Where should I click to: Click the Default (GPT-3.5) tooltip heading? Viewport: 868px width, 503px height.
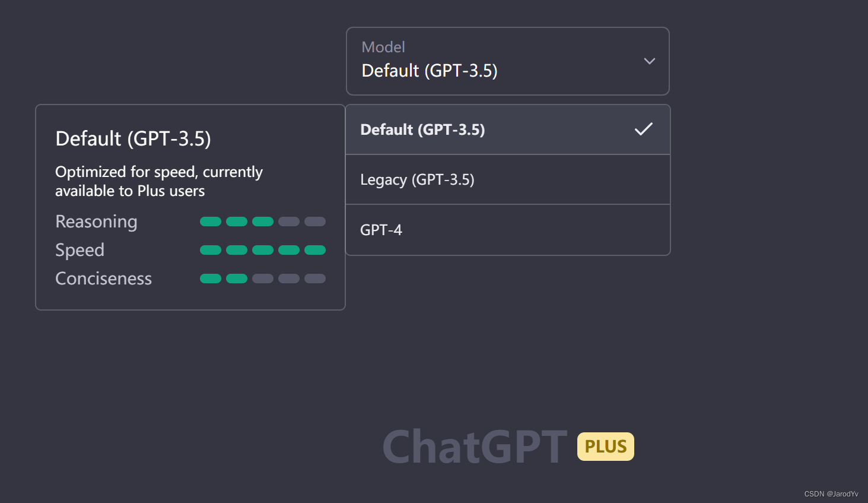pyautogui.click(x=133, y=138)
